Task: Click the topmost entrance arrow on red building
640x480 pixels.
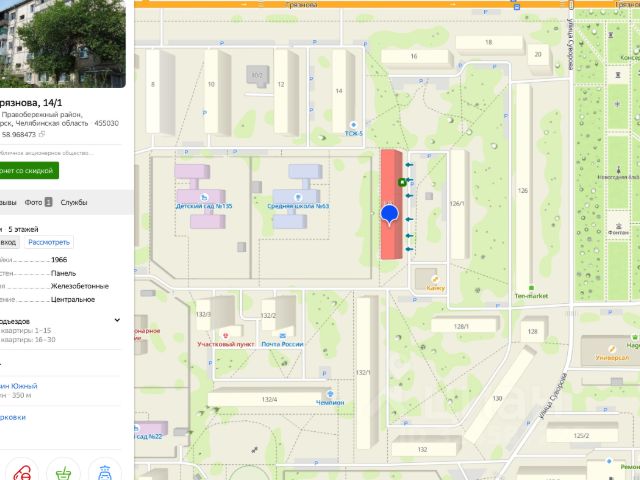Action: (409, 165)
